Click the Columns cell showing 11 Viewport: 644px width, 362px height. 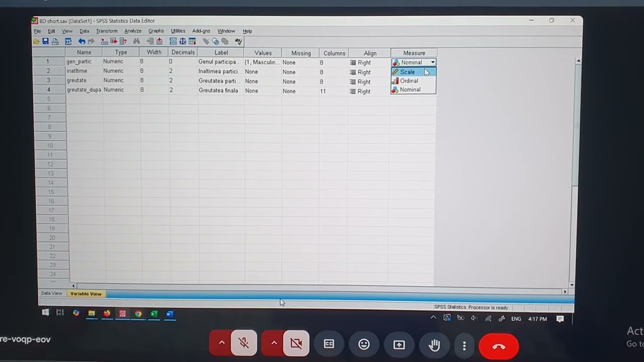[x=334, y=91]
